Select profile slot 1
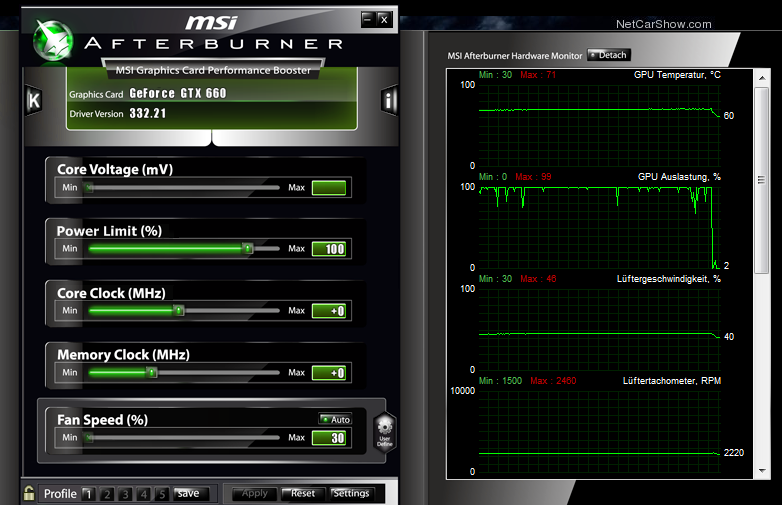 click(x=88, y=494)
